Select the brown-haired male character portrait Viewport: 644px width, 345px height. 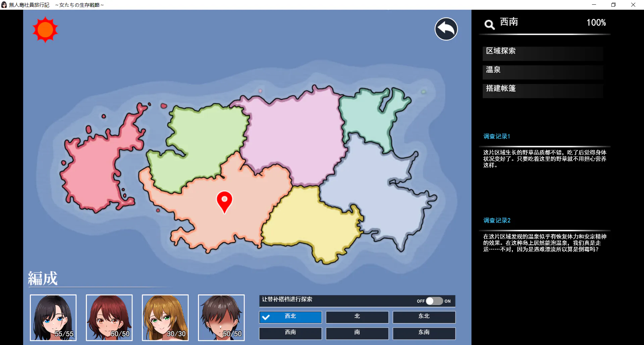pos(221,318)
